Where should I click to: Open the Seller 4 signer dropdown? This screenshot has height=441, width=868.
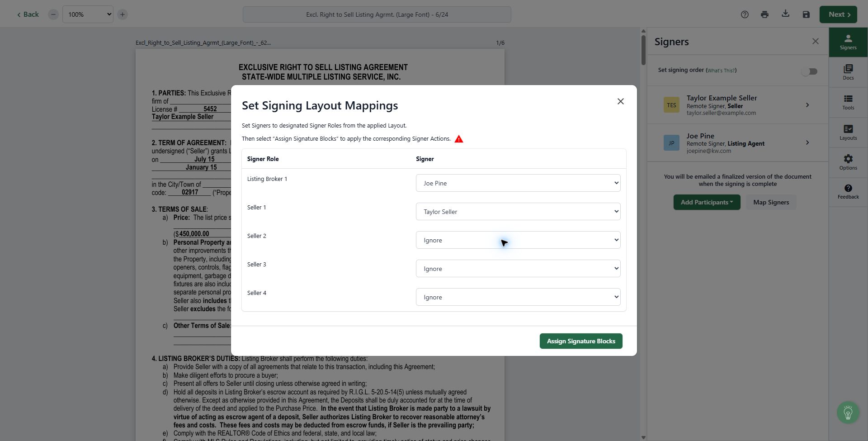518,297
